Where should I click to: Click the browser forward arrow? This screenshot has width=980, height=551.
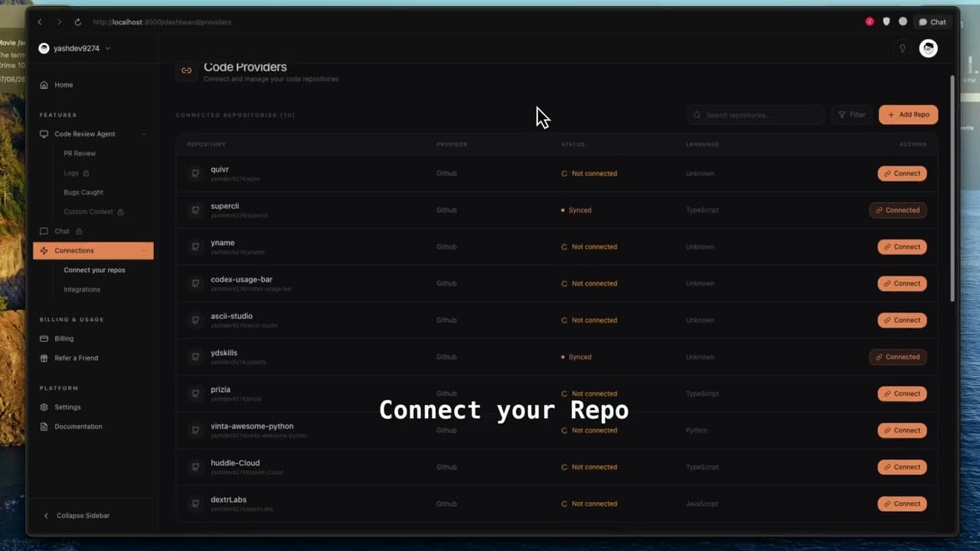[59, 22]
